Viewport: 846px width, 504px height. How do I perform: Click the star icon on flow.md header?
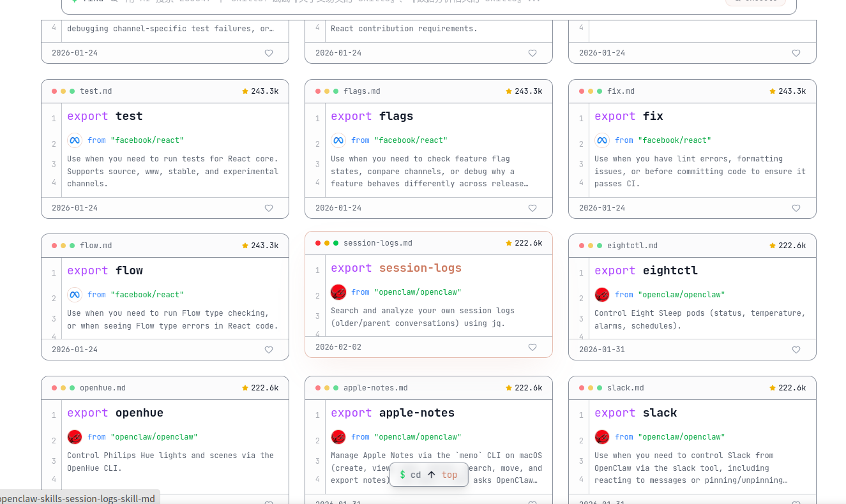pyautogui.click(x=245, y=246)
